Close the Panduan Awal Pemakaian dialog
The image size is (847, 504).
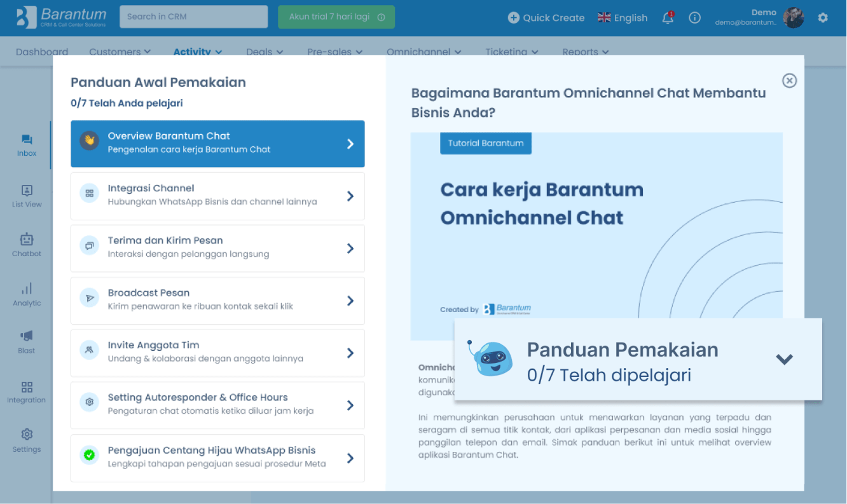coord(789,81)
